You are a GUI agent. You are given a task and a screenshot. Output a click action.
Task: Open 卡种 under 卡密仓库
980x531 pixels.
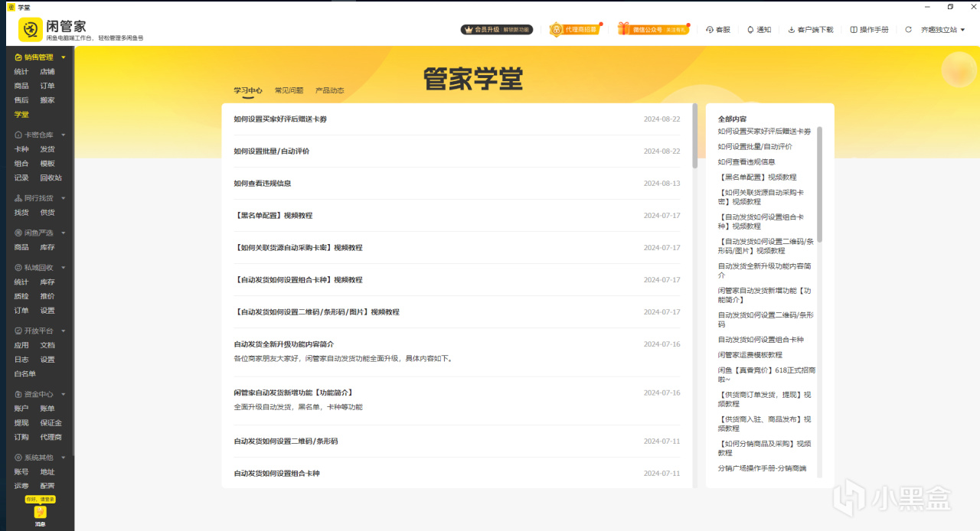click(21, 149)
